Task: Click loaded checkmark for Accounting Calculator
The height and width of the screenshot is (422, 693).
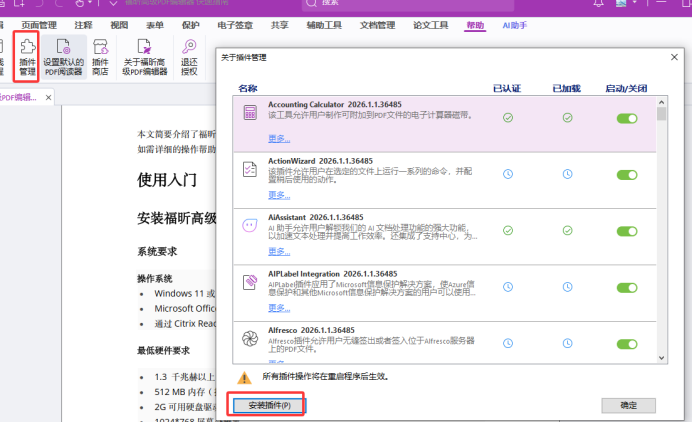Action: coord(567,118)
